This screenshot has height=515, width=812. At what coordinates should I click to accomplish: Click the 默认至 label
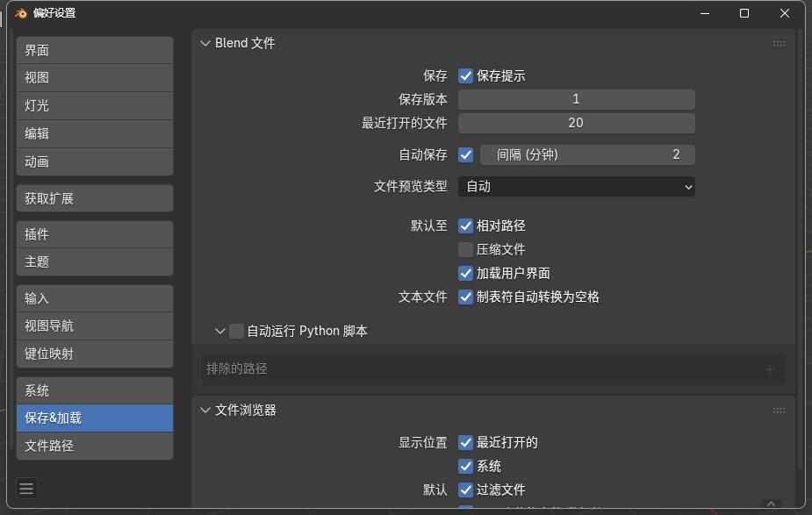[428, 225]
